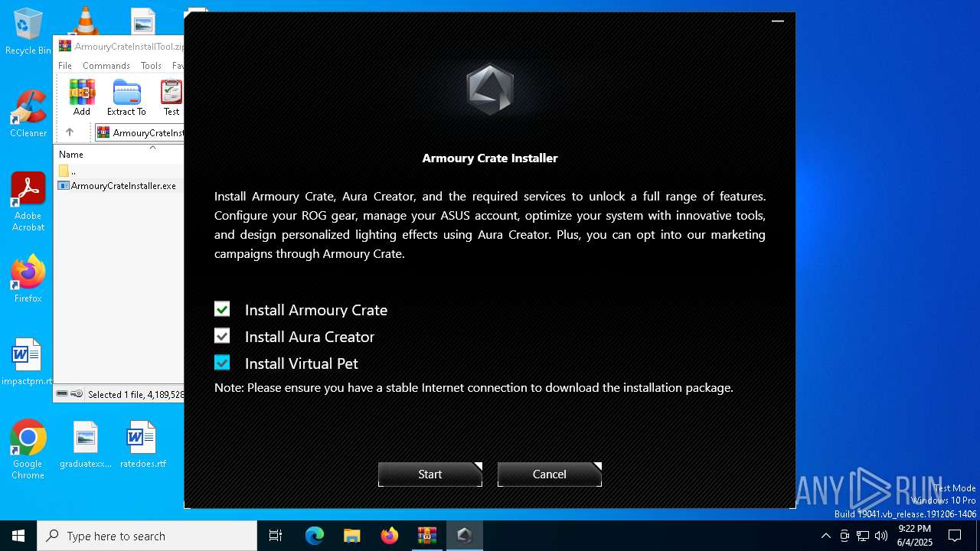
Task: Open Commands menu in WinRAR
Action: coord(106,66)
